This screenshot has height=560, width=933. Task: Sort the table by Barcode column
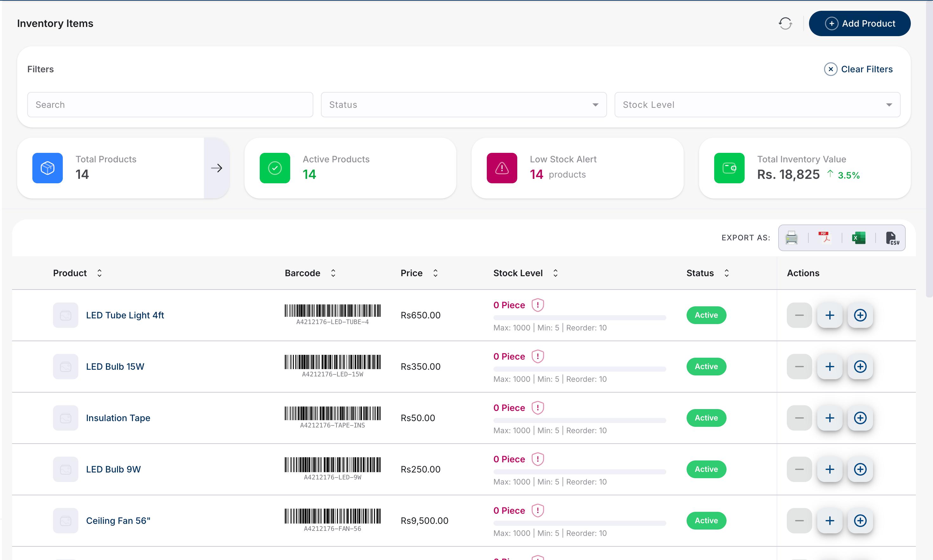point(333,273)
